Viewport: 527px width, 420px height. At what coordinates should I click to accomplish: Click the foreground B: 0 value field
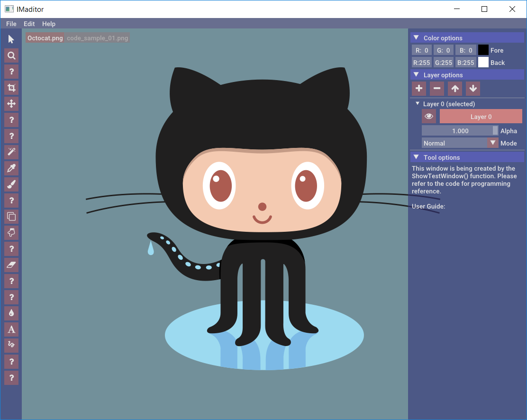[466, 50]
